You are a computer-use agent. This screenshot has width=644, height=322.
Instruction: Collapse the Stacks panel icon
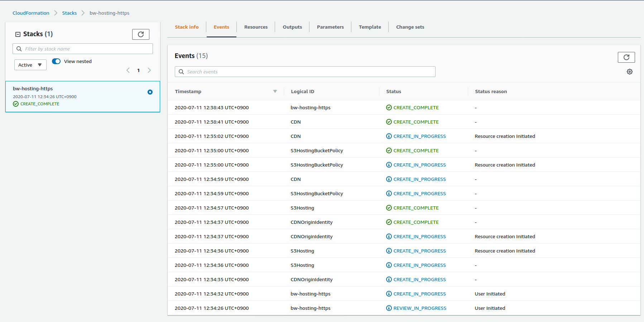(x=18, y=34)
